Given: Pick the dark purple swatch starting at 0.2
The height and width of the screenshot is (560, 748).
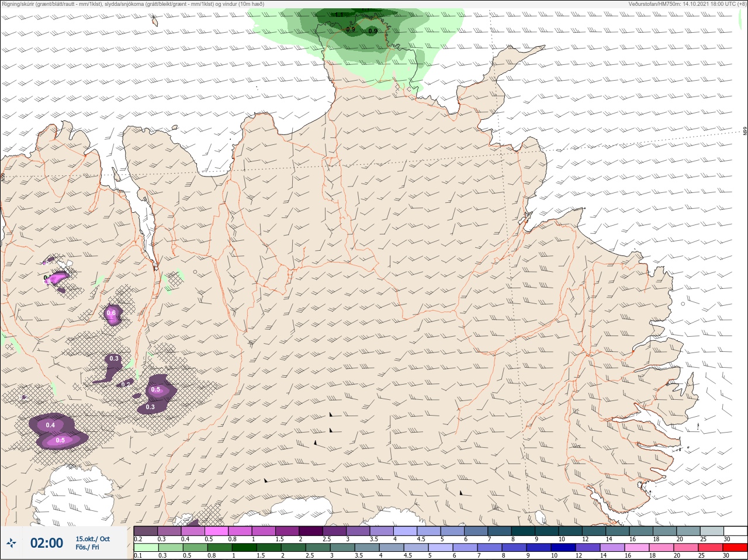Looking at the screenshot, I should (x=146, y=531).
